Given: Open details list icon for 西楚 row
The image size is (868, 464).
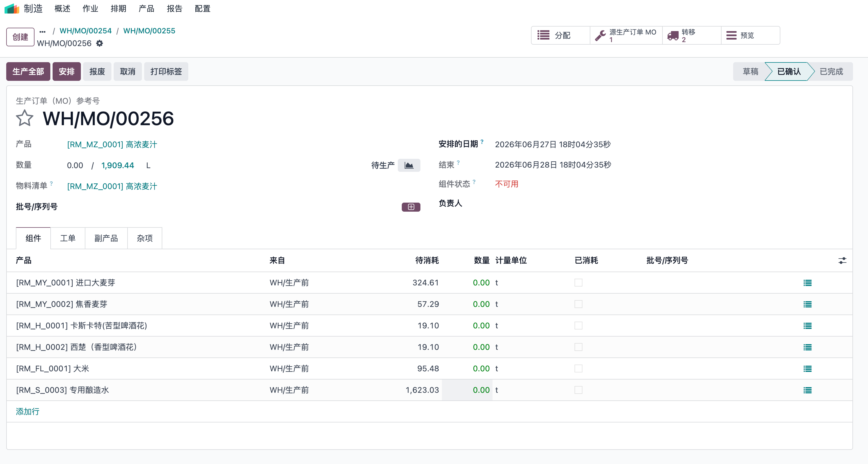Looking at the screenshot, I should 807,347.
